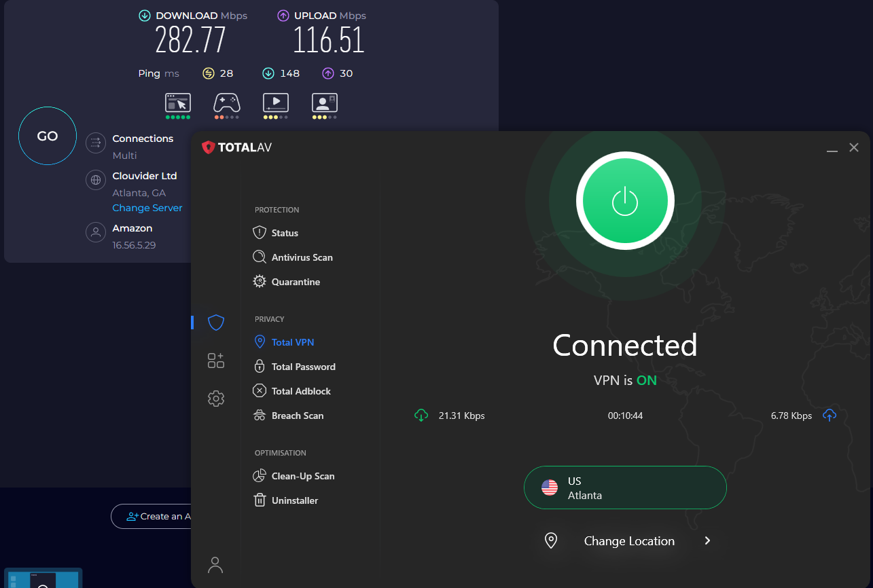The width and height of the screenshot is (873, 588).
Task: Click the Clouvider Ltd globe icon
Action: 96,180
